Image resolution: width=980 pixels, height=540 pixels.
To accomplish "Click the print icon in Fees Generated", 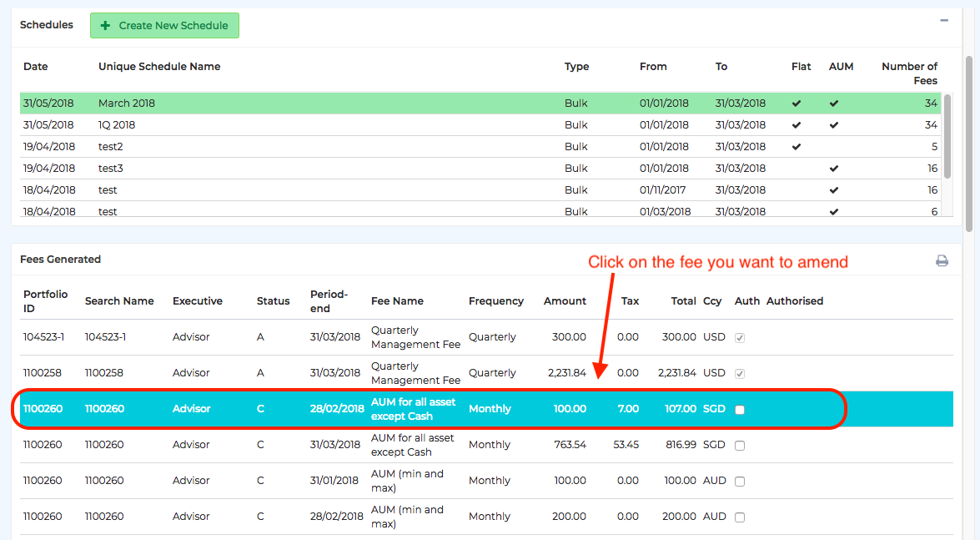I will [x=942, y=260].
